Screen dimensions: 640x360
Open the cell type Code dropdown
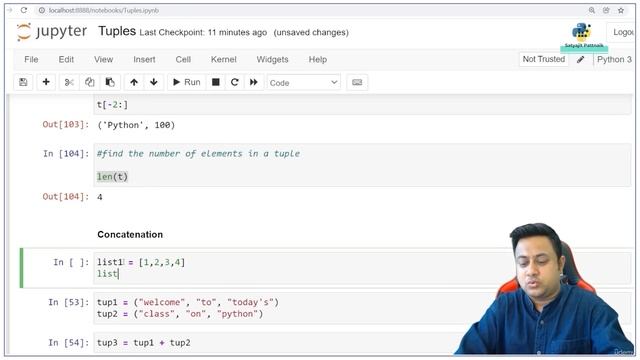[304, 82]
